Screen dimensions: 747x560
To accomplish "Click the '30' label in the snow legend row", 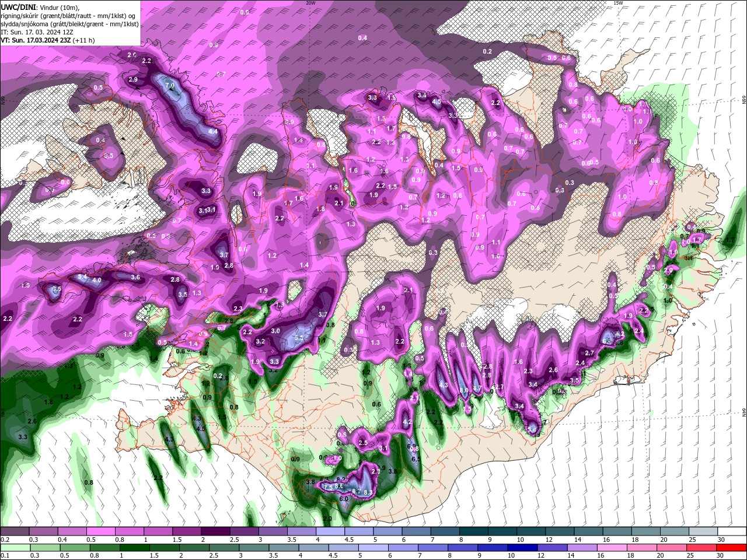I will click(721, 540).
